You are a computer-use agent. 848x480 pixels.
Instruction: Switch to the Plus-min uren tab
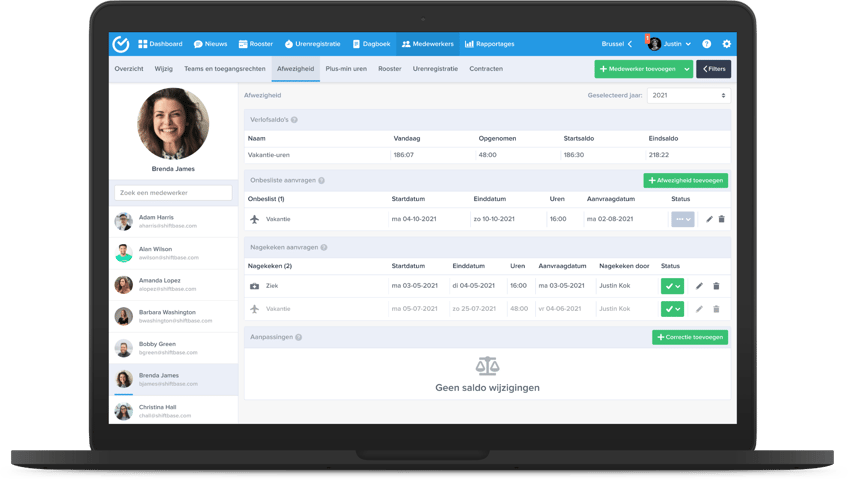(x=346, y=69)
